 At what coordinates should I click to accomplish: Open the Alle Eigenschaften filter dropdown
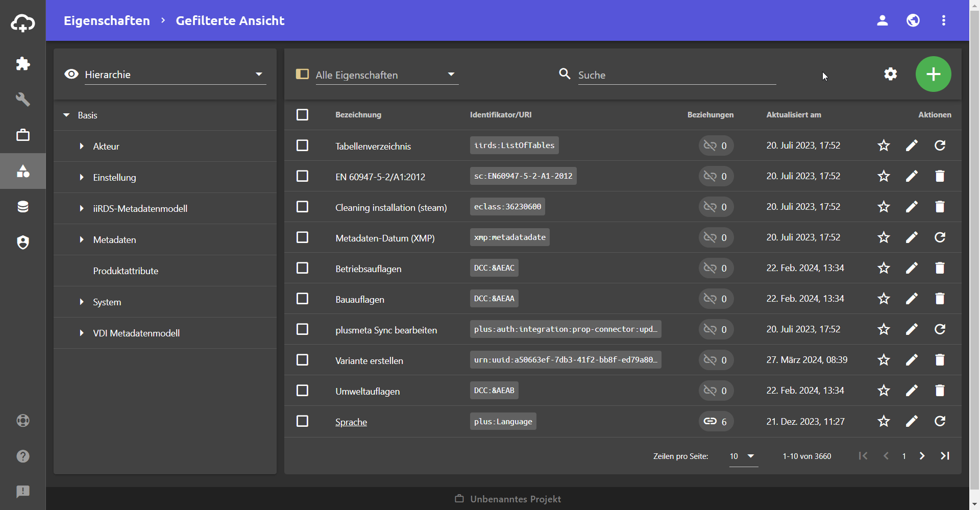pos(387,75)
